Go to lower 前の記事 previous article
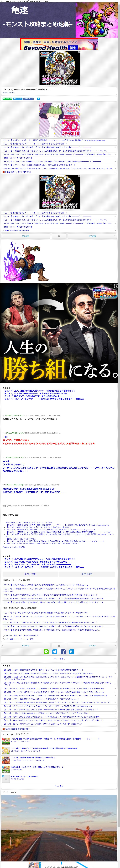 [x=26, y=646]
